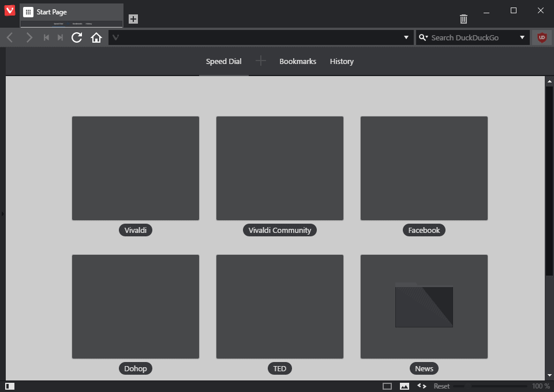Open the TED speed dial thumbnail
The height and width of the screenshot is (392, 554).
(x=279, y=307)
